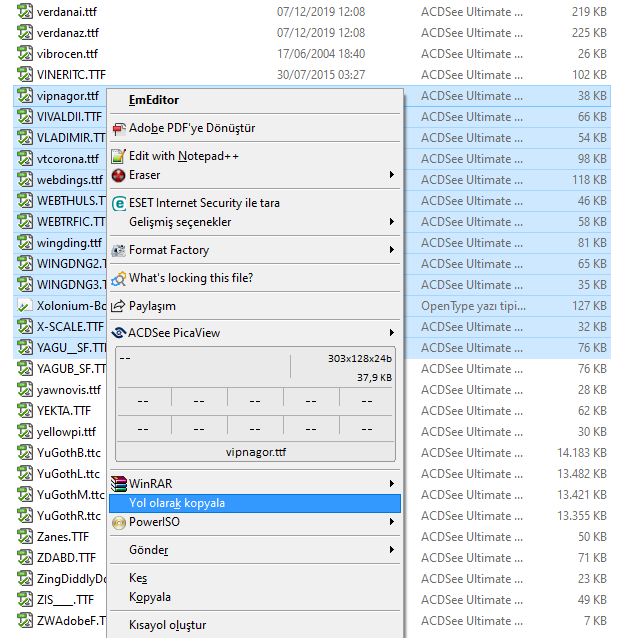Select the verdanai.ttf file row
This screenshot has height=638, width=625.
click(x=312, y=12)
